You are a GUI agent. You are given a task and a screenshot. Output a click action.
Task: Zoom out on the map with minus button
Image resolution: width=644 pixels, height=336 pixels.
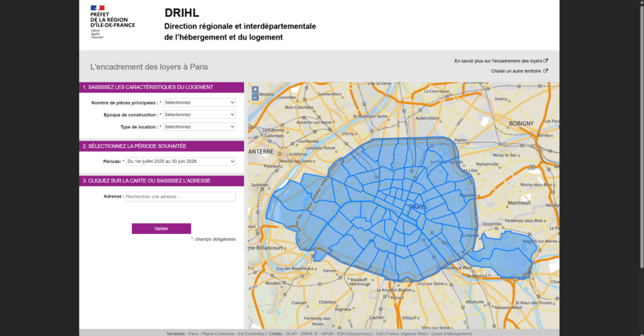coord(255,98)
